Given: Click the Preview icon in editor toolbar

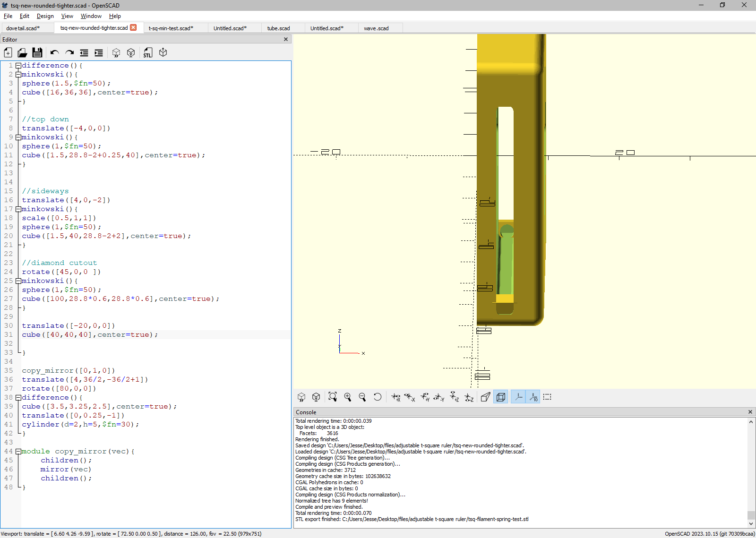Looking at the screenshot, I should tap(116, 52).
